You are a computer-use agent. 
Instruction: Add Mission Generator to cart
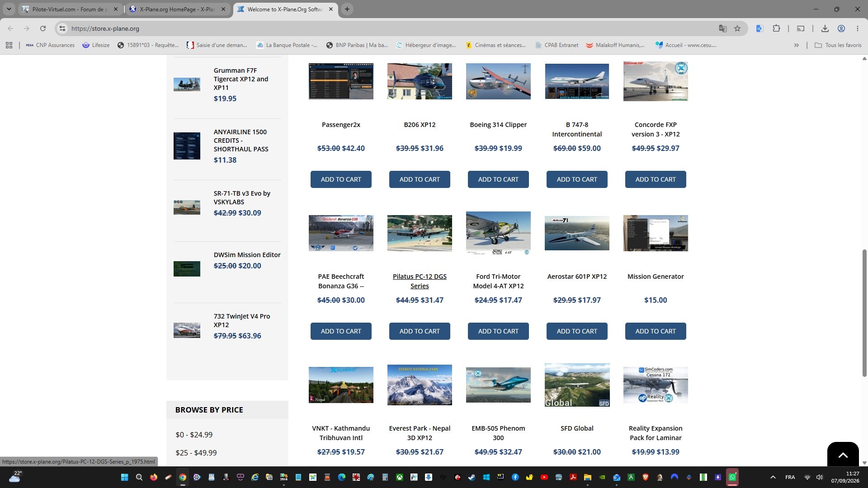pyautogui.click(x=656, y=331)
